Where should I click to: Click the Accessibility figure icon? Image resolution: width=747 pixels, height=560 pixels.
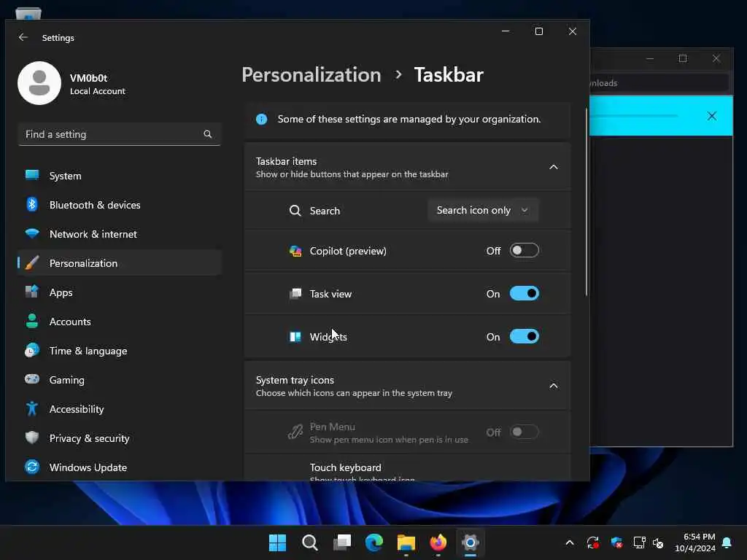click(x=32, y=408)
